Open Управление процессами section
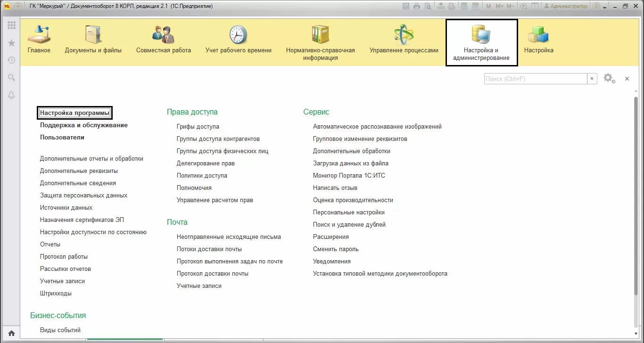The width and height of the screenshot is (644, 343). (404, 39)
